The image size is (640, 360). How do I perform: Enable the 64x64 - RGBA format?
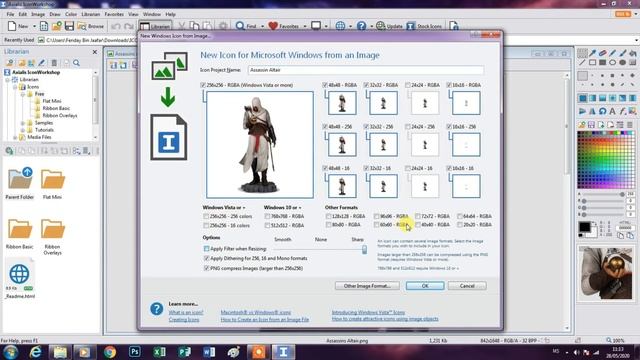[460, 216]
